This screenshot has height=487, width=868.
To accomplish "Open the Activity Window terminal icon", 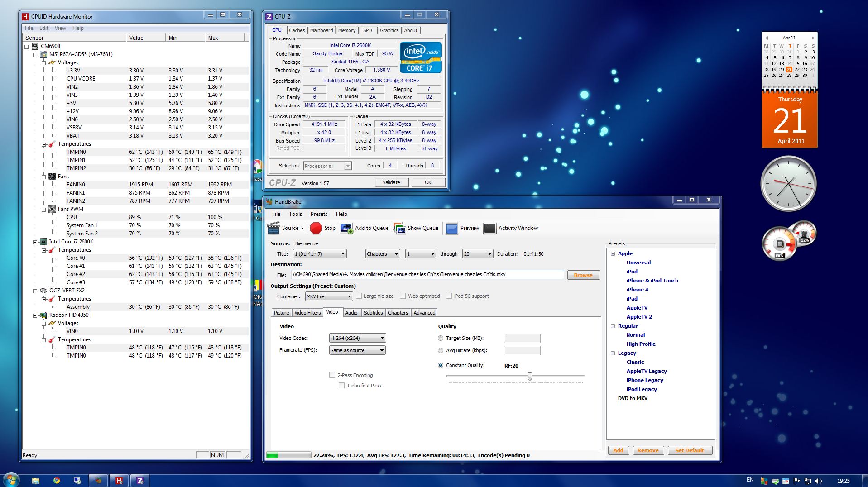I will (x=489, y=228).
